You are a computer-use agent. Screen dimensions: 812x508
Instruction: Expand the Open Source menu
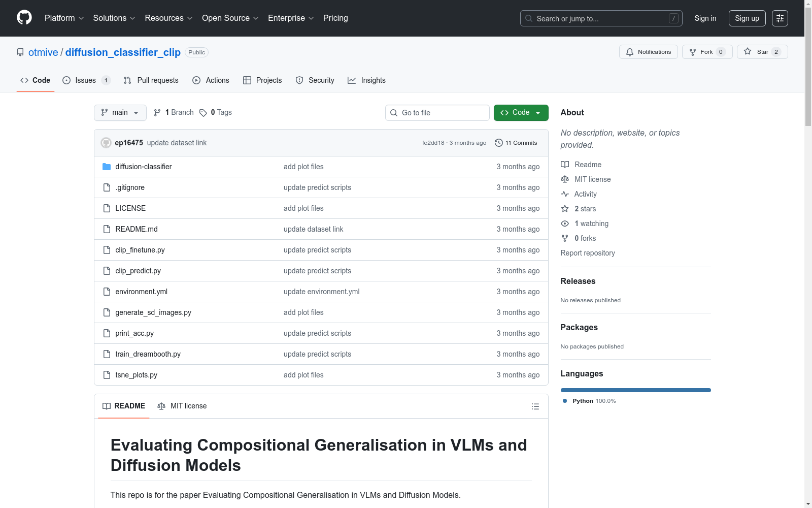pyautogui.click(x=230, y=18)
